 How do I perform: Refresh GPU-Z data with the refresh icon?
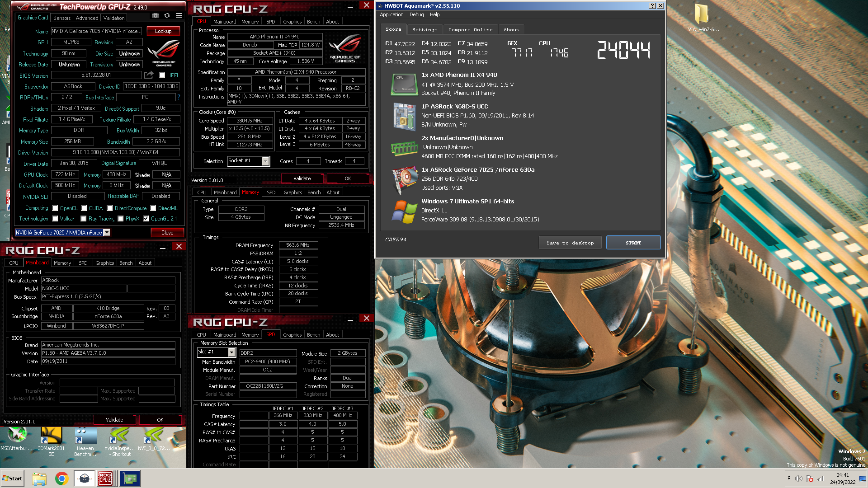coord(167,15)
